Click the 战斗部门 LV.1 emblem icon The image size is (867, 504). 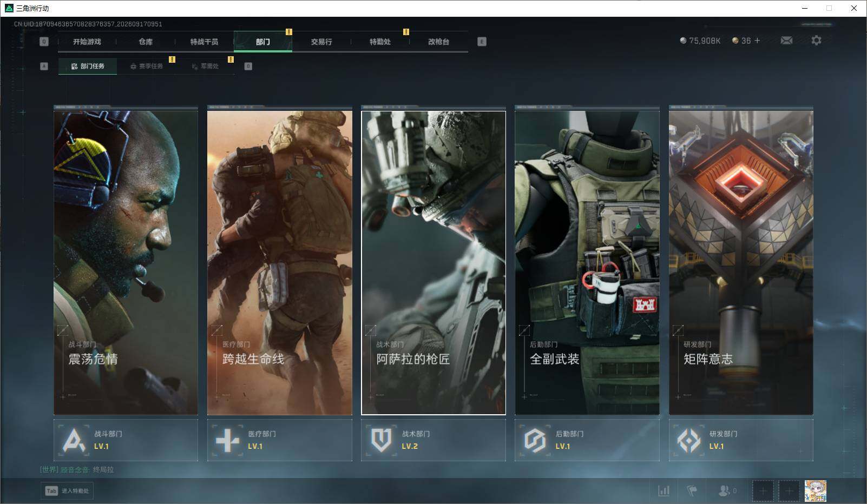pyautogui.click(x=74, y=440)
